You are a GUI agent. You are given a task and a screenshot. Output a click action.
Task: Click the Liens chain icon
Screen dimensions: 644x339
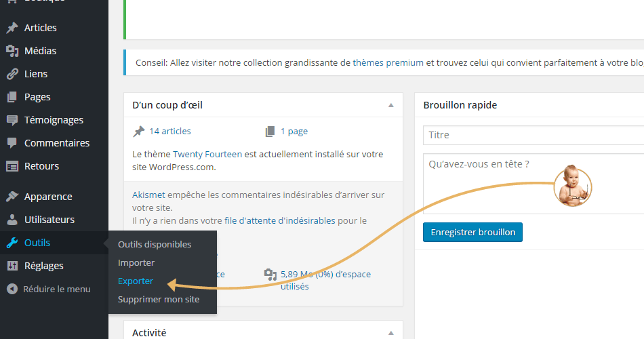(x=12, y=74)
